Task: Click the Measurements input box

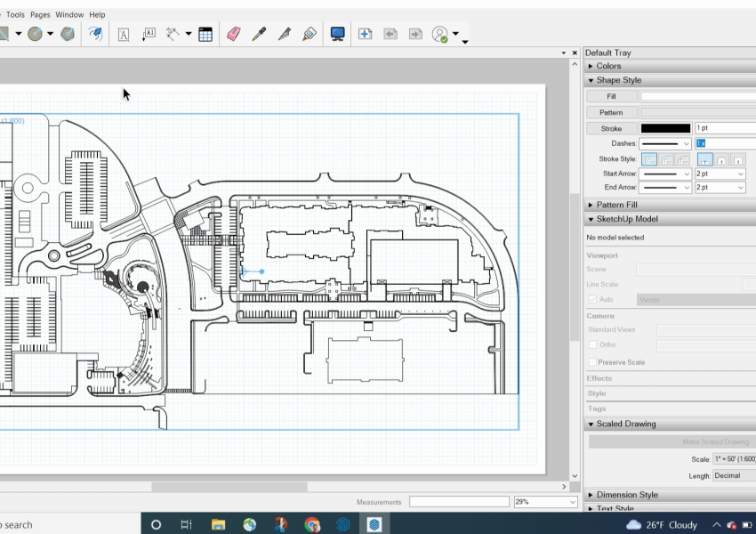Action: pyautogui.click(x=459, y=502)
